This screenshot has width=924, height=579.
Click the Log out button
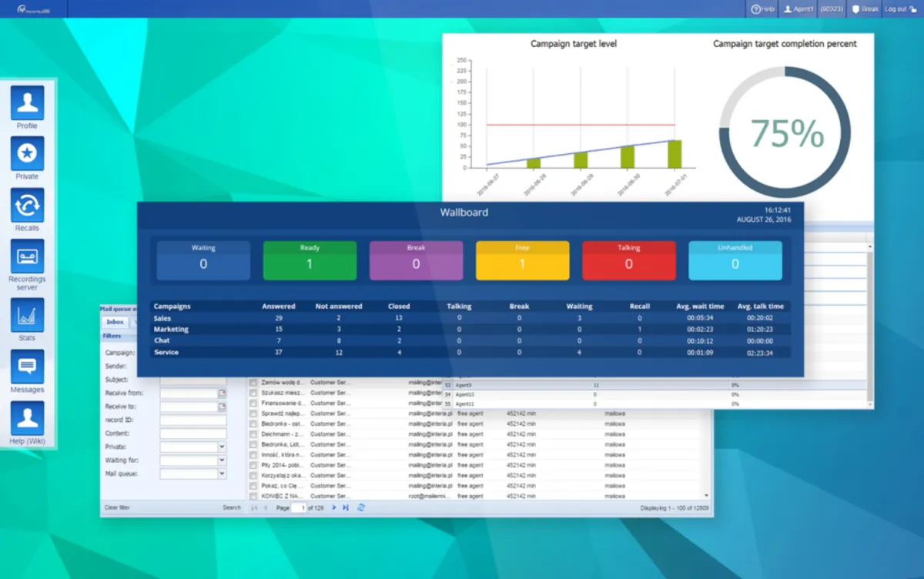click(x=900, y=9)
